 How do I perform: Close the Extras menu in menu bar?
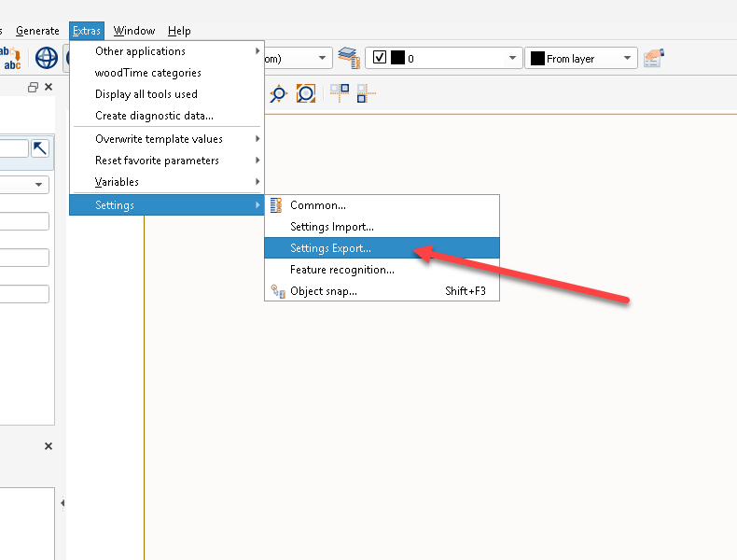[87, 31]
